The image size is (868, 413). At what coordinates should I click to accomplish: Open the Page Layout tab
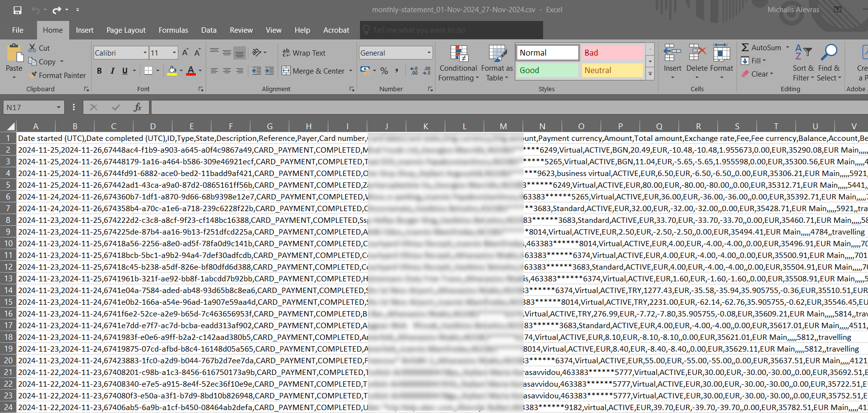pos(126,30)
